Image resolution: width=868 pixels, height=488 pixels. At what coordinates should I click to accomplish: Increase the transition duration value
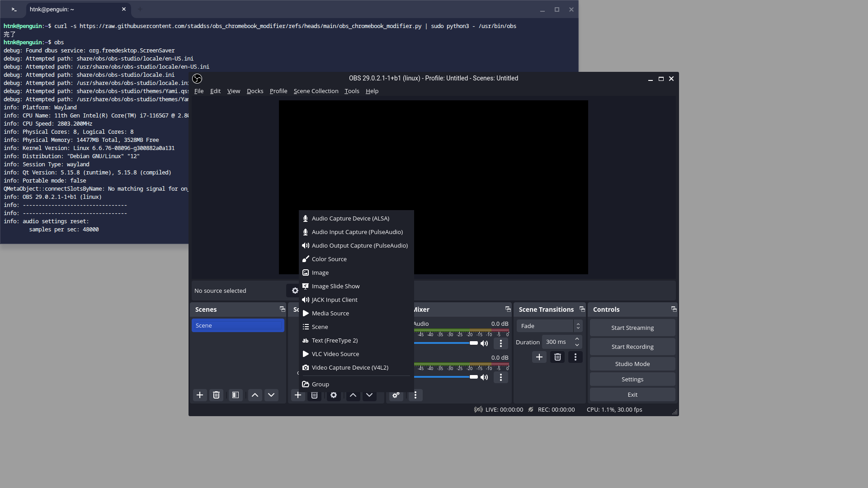tap(577, 339)
